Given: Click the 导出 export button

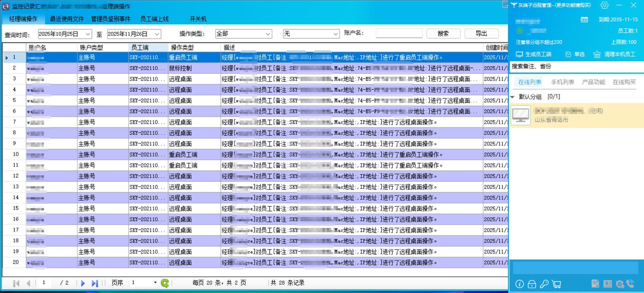Looking at the screenshot, I should (x=481, y=33).
